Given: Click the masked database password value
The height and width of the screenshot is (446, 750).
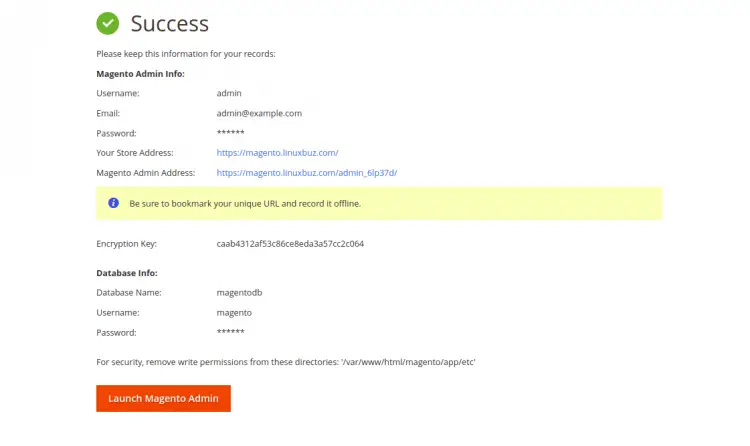Looking at the screenshot, I should (230, 332).
